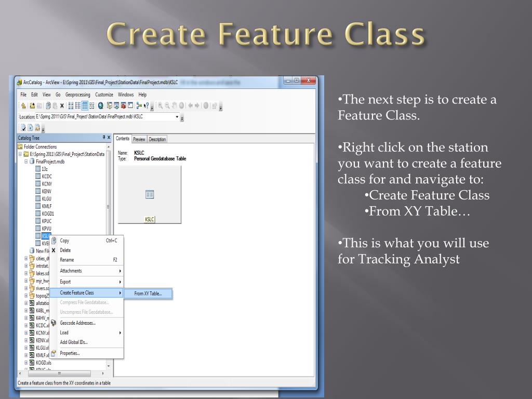Open the Load submenu
532x399 pixels.
[x=87, y=332]
